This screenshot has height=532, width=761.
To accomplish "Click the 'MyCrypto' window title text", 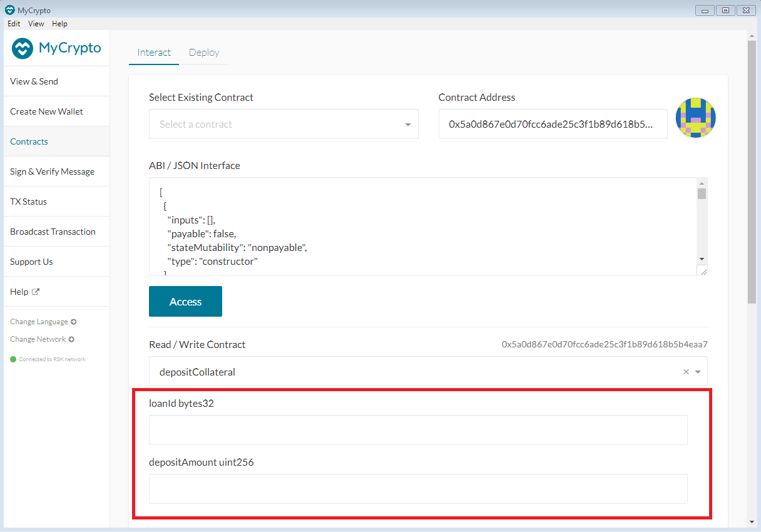I will click(34, 11).
